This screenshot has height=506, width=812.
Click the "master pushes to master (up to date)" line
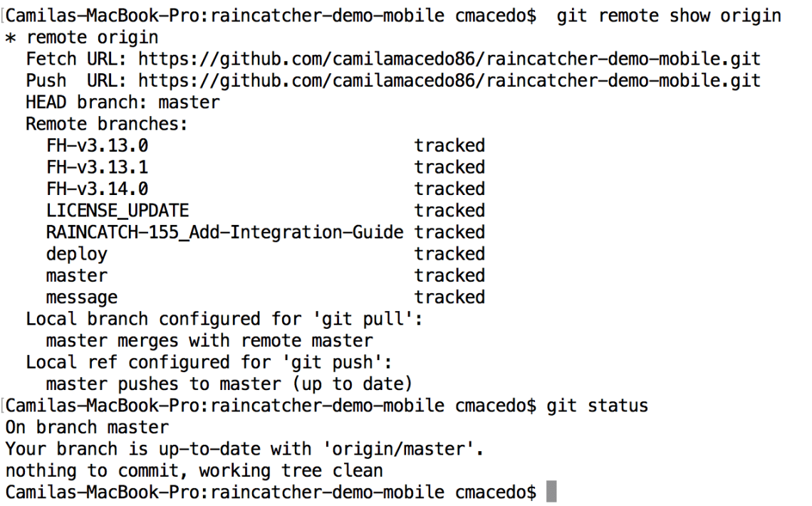click(x=229, y=384)
